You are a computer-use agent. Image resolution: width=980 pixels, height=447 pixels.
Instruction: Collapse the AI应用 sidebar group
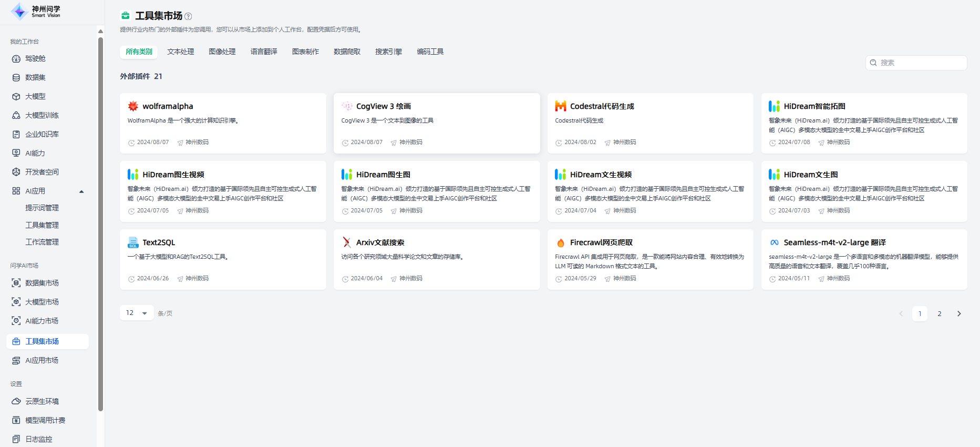[81, 191]
